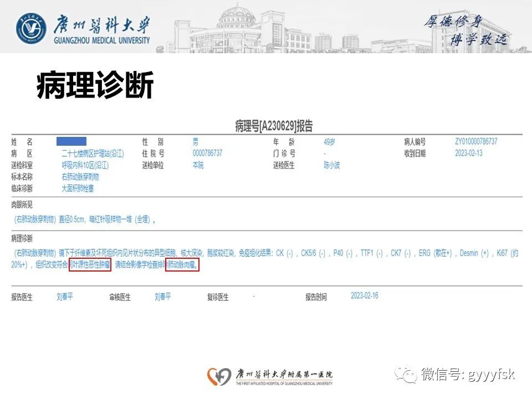Click the 复诊医生 label
532x399 pixels.
coord(218,297)
